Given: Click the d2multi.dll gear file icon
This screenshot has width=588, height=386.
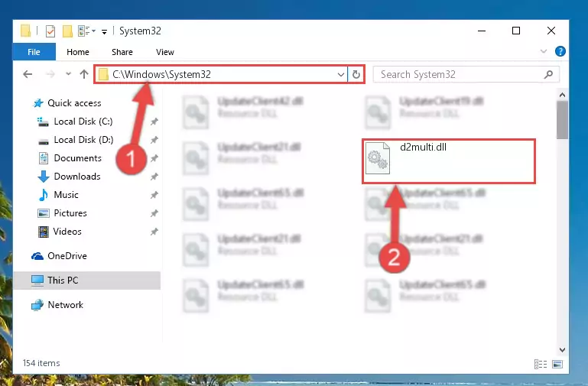Looking at the screenshot, I should coord(378,158).
